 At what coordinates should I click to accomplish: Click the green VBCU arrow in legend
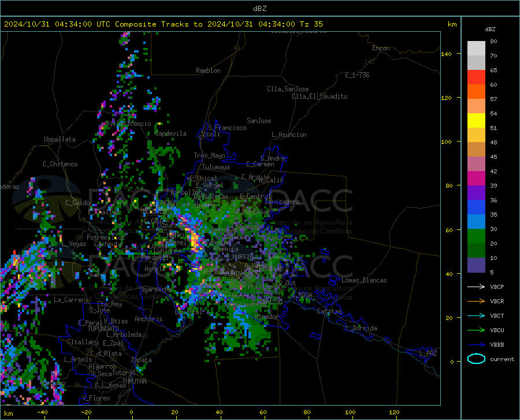[x=476, y=330]
